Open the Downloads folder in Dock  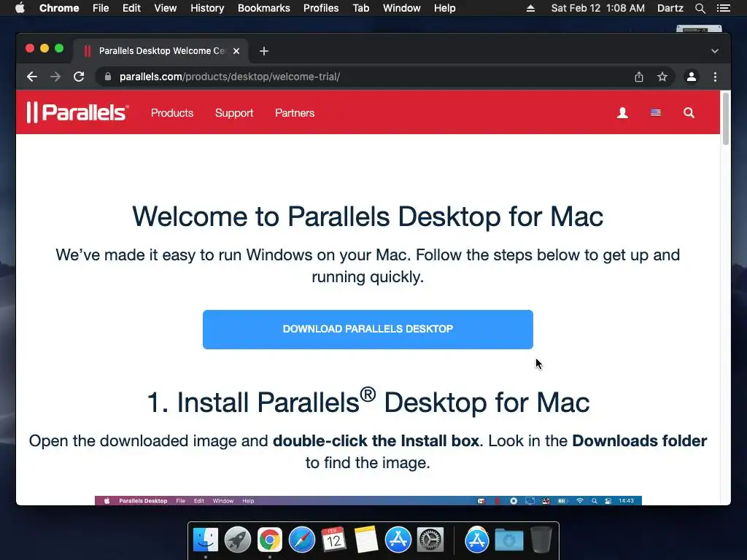[x=508, y=540]
